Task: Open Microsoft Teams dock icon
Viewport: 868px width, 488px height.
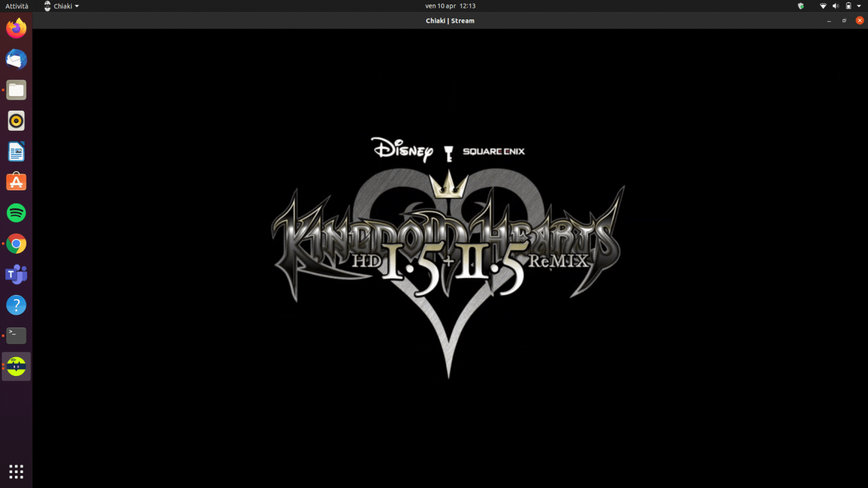Action: 16,274
